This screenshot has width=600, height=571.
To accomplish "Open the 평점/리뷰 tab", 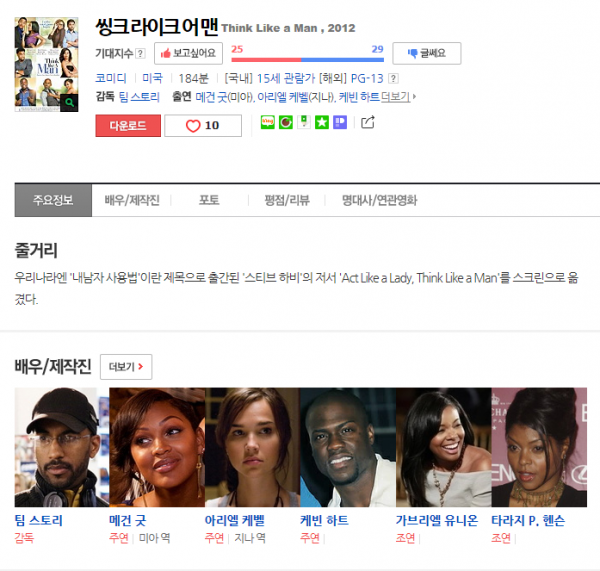I will click(x=286, y=200).
